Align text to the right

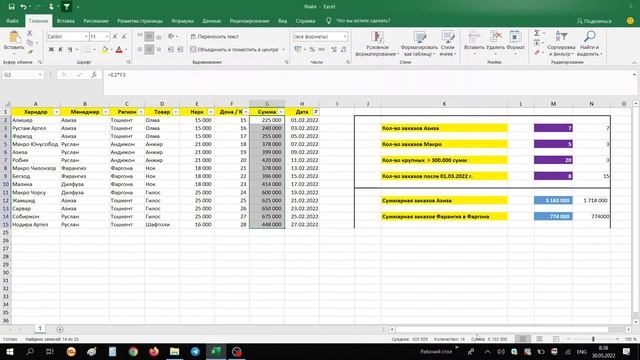tap(158, 49)
